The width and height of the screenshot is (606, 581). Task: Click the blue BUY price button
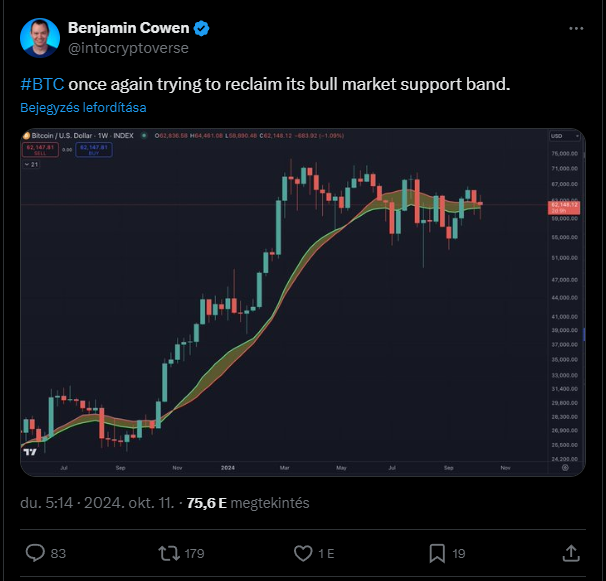[94, 150]
